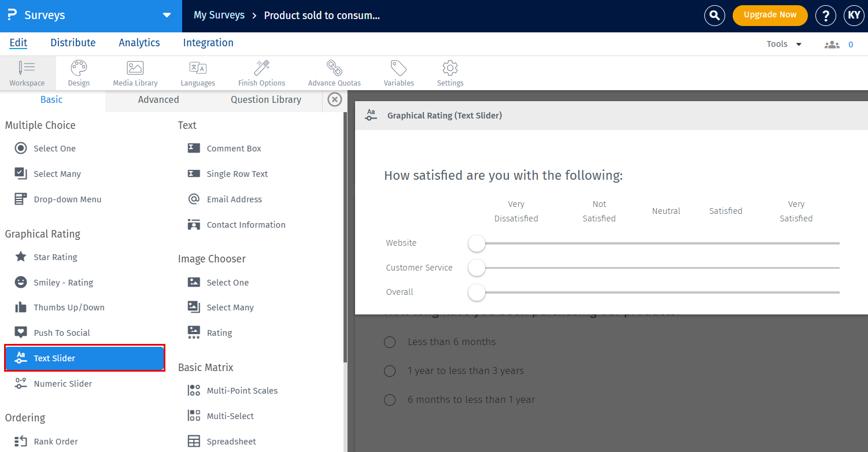Viewport: 868px width, 452px height.
Task: Open the Question Library tab
Action: coord(265,99)
